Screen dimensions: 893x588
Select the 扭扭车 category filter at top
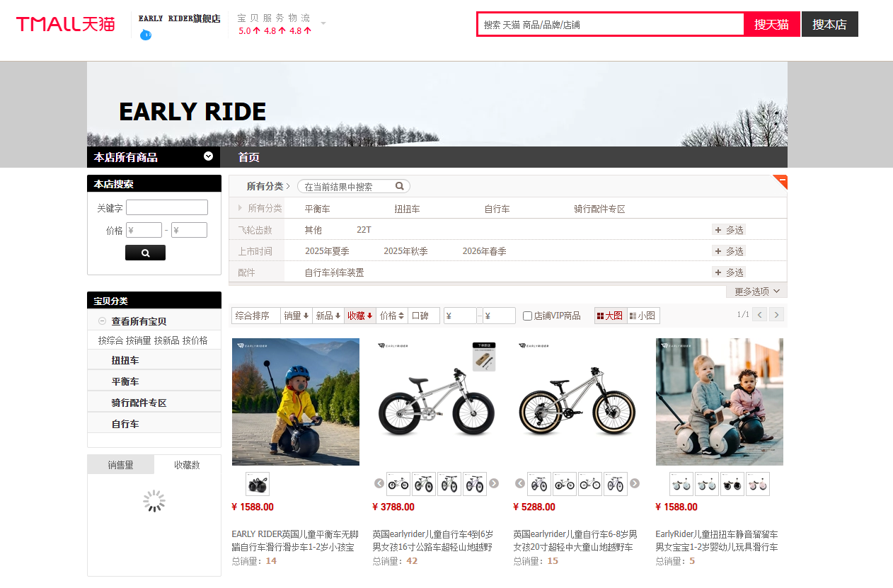[x=407, y=209]
